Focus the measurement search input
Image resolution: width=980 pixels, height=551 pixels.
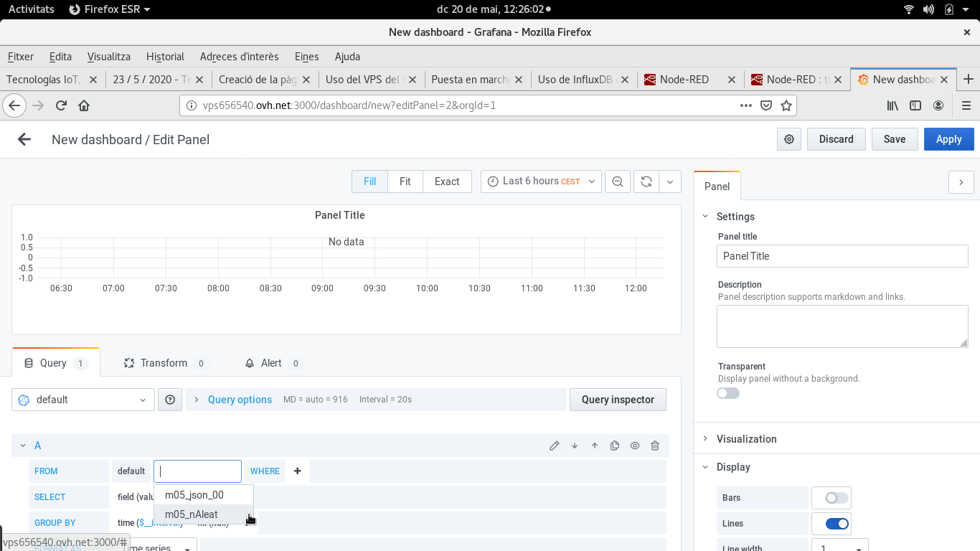coord(197,471)
